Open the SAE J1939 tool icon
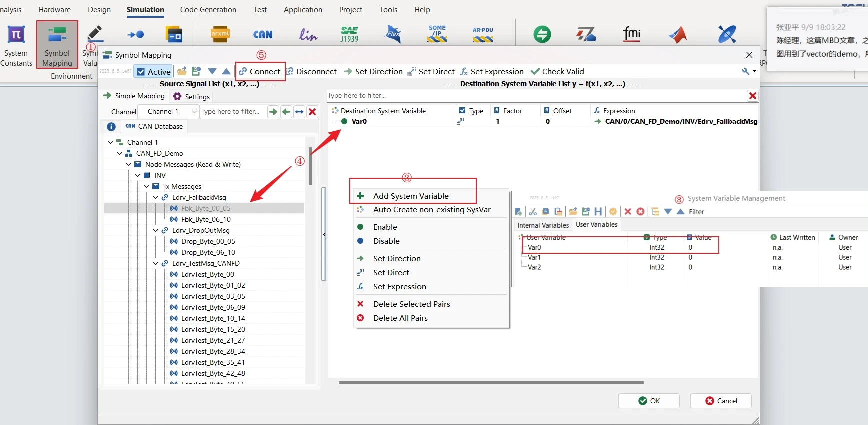This screenshot has height=425, width=868. 349,34
